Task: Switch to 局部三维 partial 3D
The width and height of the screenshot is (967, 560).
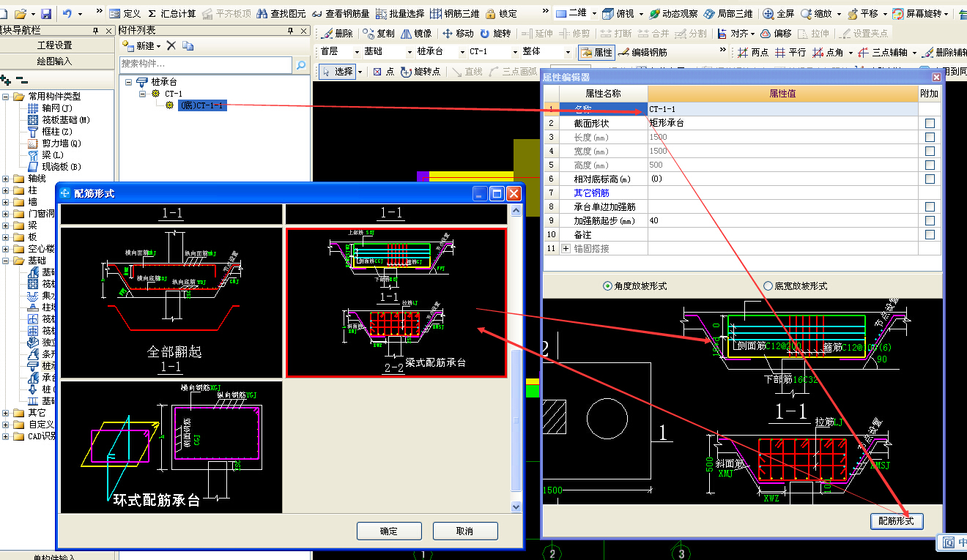Action: click(729, 14)
